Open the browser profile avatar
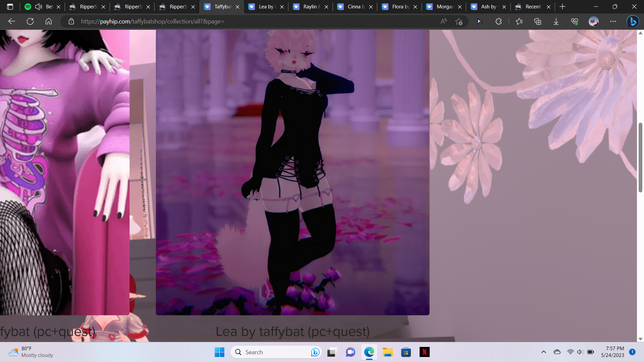Screen dimensions: 644x362 coord(594,21)
